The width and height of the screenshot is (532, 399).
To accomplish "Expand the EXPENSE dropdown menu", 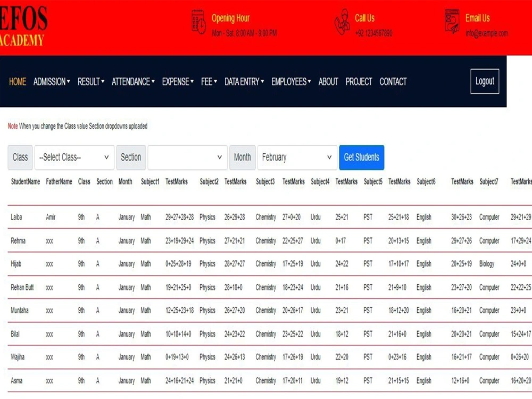I will coord(178,82).
